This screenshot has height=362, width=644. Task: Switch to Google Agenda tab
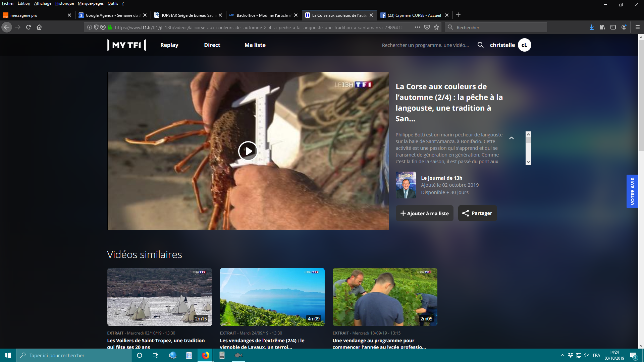tap(111, 15)
